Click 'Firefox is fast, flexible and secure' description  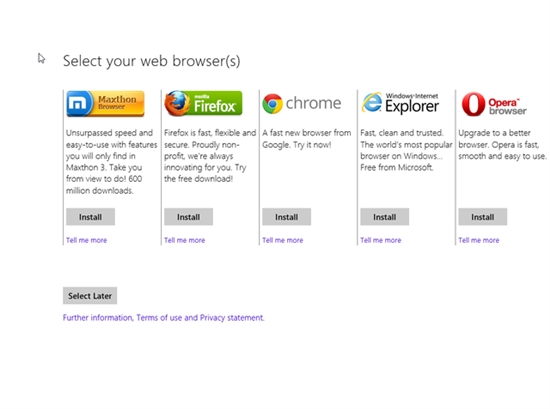(x=210, y=156)
